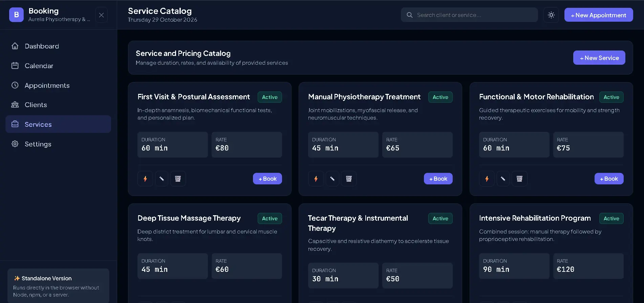Click the Clients people icon
This screenshot has width=644, height=303.
coord(15,104)
